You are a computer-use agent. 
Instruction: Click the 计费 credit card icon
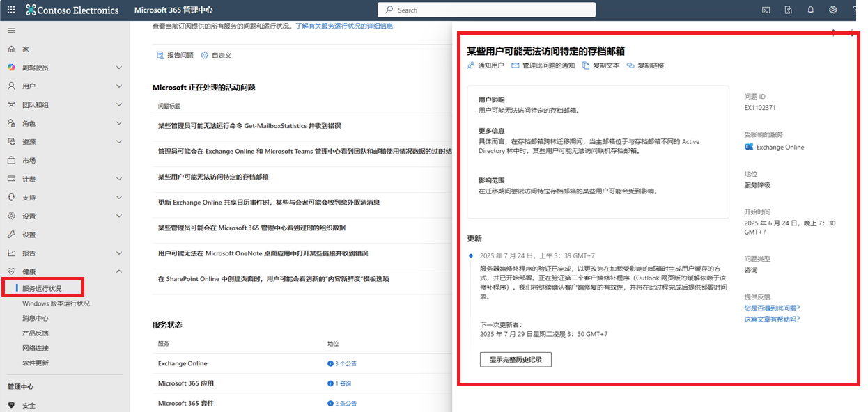tap(11, 179)
